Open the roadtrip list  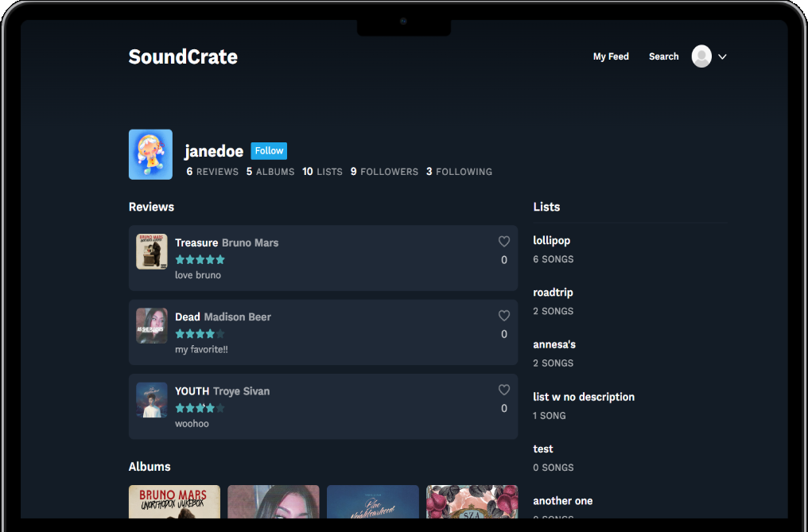tap(553, 293)
